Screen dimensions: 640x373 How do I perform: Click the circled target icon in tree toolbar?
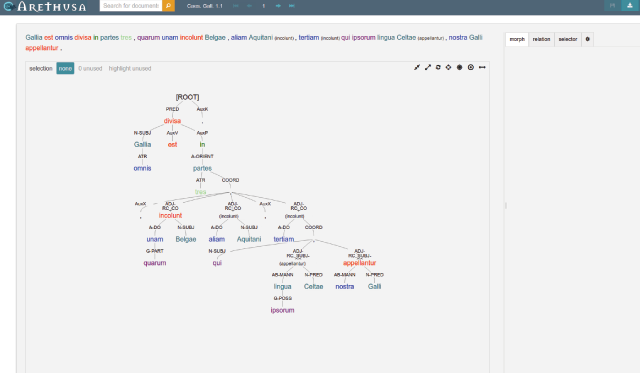point(471,67)
